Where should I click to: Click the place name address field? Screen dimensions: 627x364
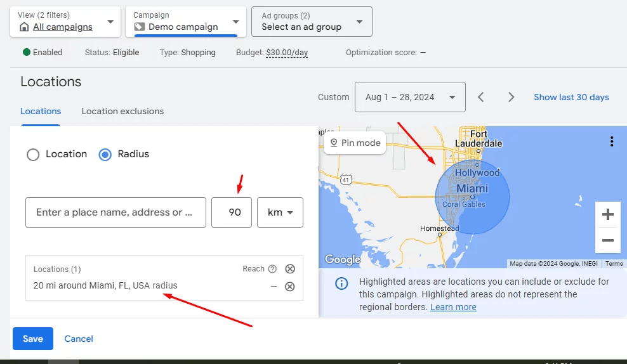point(115,212)
